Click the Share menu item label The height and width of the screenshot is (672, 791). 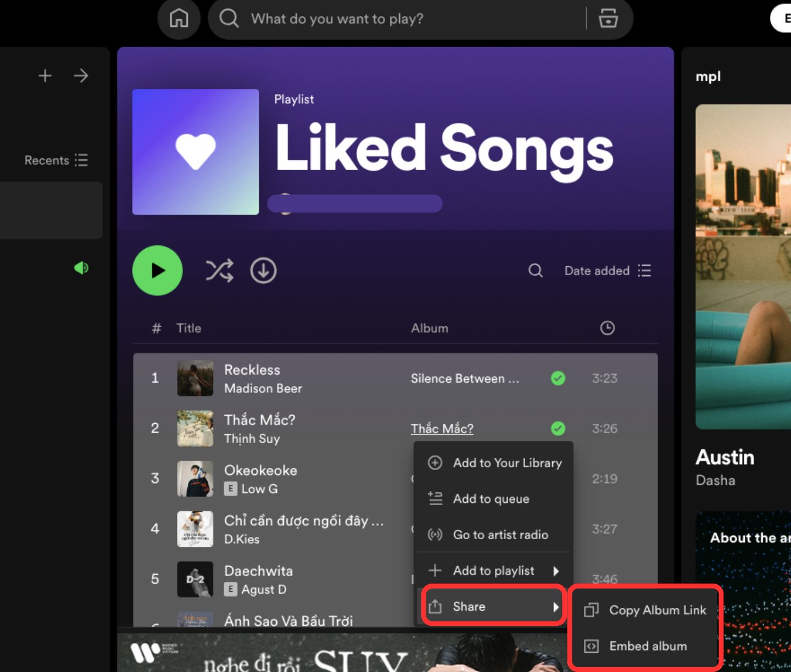coord(469,607)
